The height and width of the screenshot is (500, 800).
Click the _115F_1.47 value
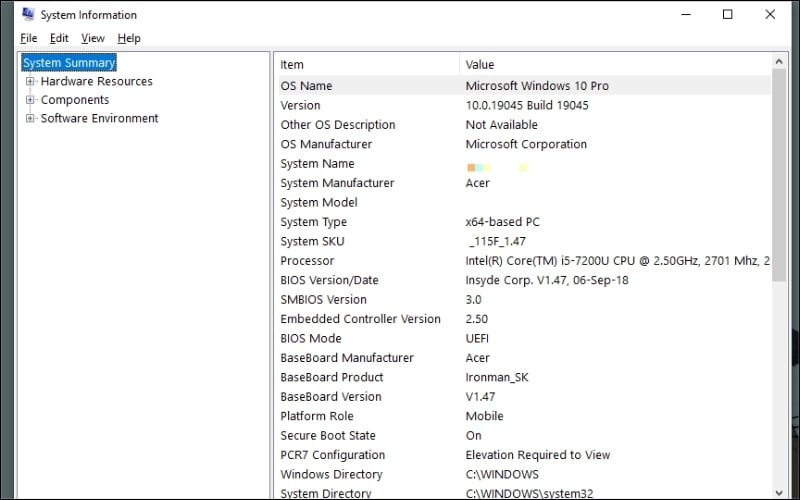496,241
